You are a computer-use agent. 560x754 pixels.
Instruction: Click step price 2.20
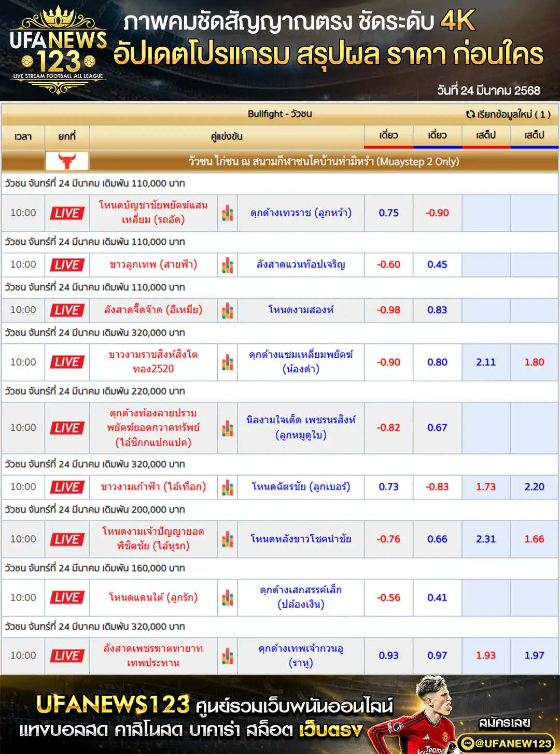pos(534,487)
